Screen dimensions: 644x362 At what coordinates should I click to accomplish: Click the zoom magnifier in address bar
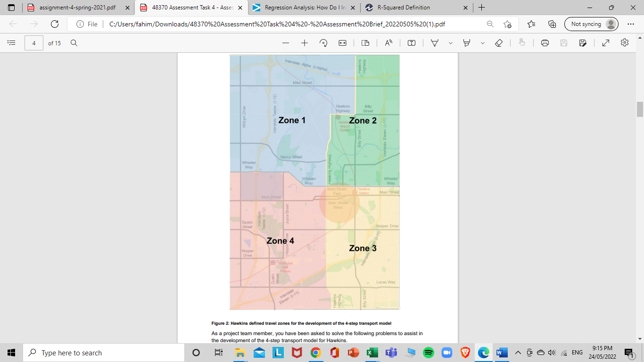(490, 24)
